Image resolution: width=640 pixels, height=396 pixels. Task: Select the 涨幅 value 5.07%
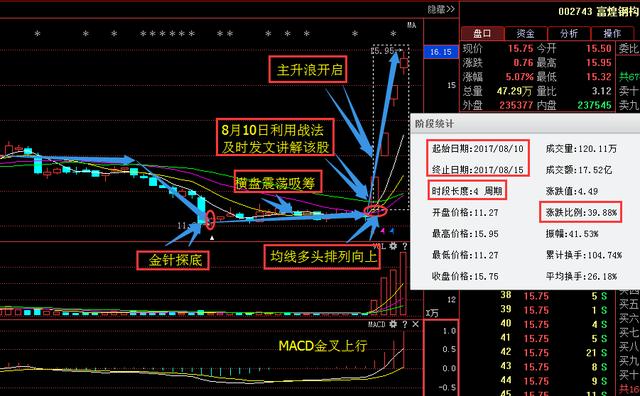(520, 77)
